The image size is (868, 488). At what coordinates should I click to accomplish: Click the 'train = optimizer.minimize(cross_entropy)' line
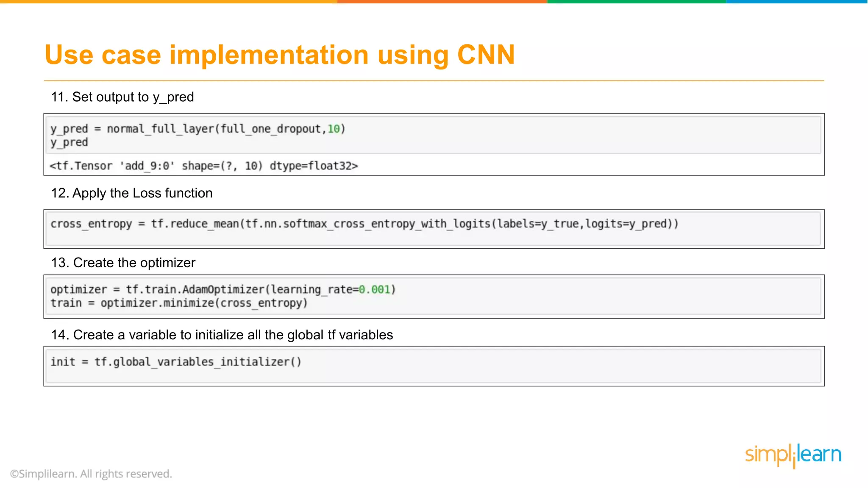click(x=179, y=303)
